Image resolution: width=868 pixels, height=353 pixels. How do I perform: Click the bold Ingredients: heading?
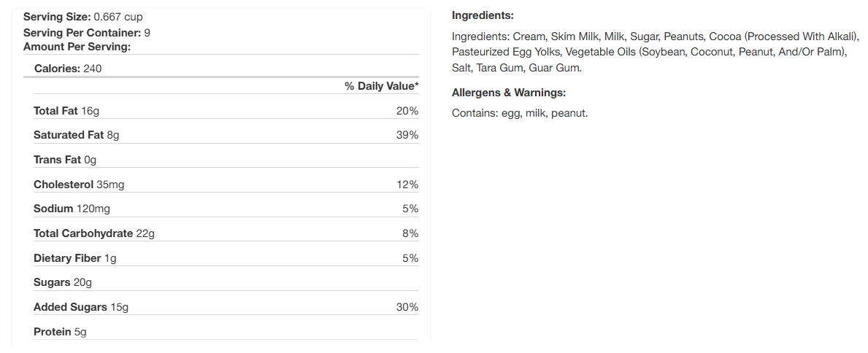(483, 15)
